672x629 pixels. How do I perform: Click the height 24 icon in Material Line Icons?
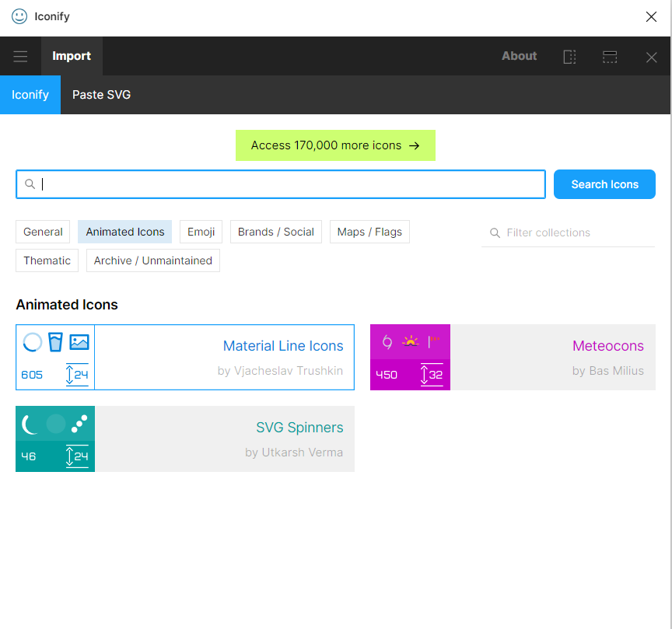77,375
